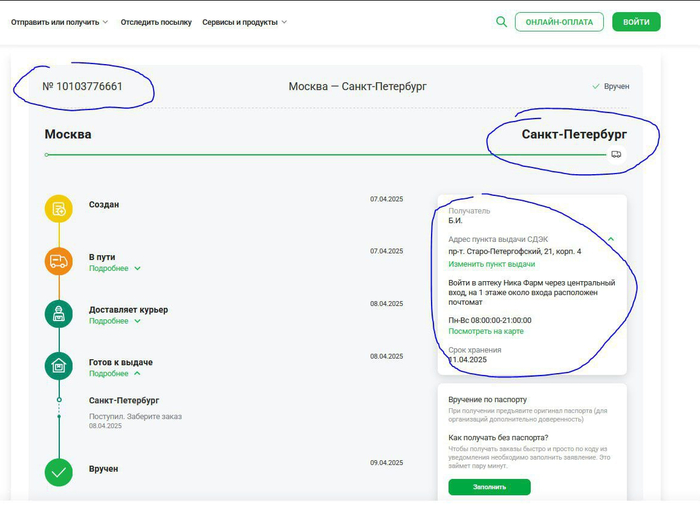Collapse 'Подробнее' under 'Готов к выдаче'
700x511 pixels.
click(114, 373)
